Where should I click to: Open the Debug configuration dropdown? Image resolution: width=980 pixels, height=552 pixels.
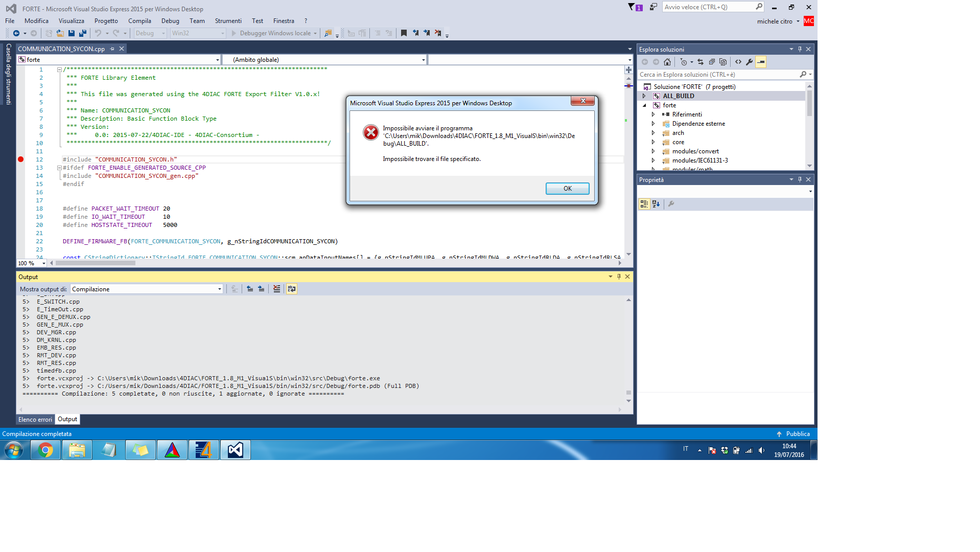tap(150, 33)
